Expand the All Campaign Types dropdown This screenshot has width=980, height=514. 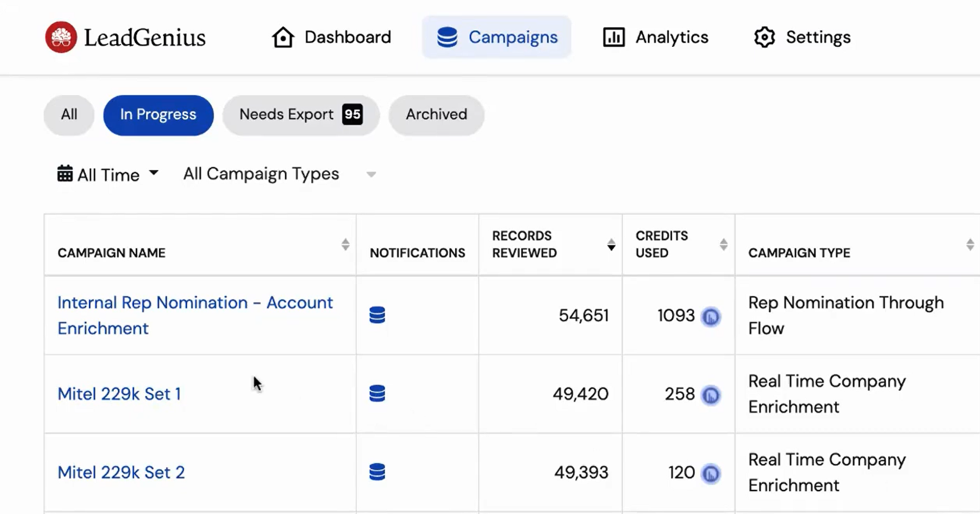(x=279, y=174)
